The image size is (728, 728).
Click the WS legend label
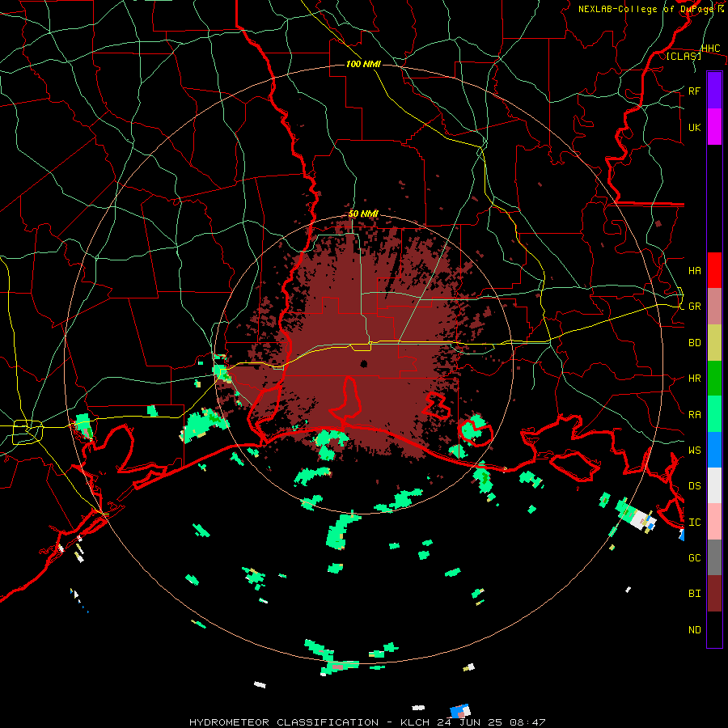694,451
